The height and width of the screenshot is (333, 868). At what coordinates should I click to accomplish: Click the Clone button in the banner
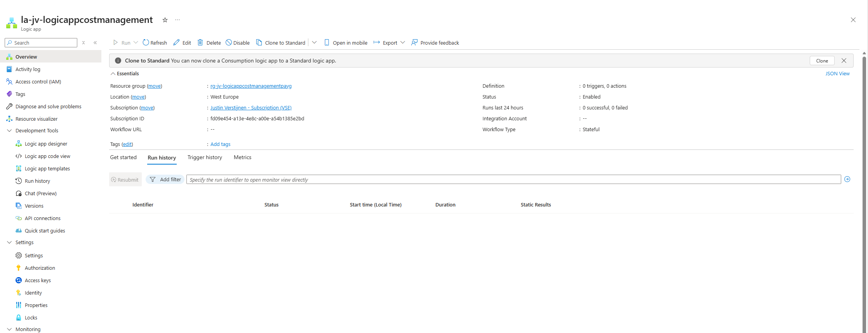822,61
